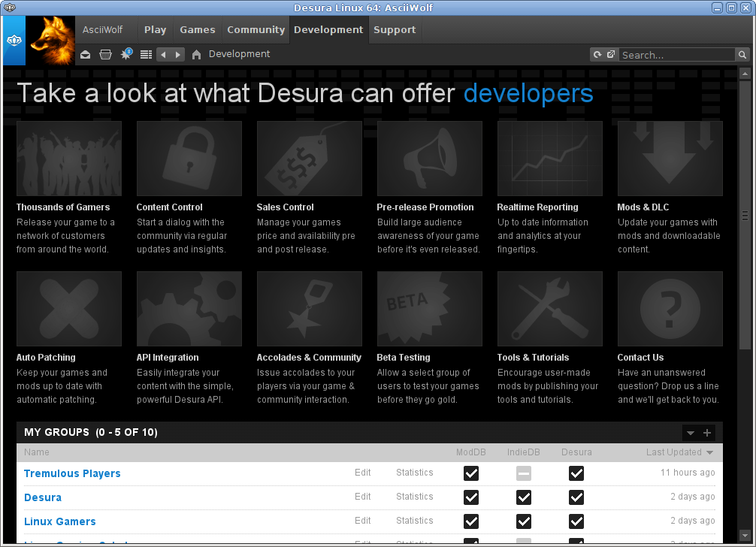Viewport: 756px width, 547px height.
Task: Add a new group with plus icon
Action: [707, 433]
